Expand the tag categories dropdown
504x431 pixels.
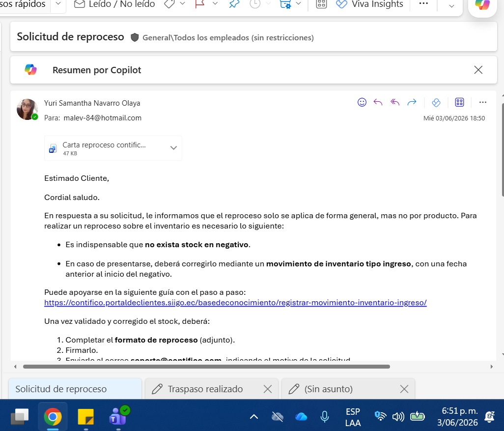[182, 3]
